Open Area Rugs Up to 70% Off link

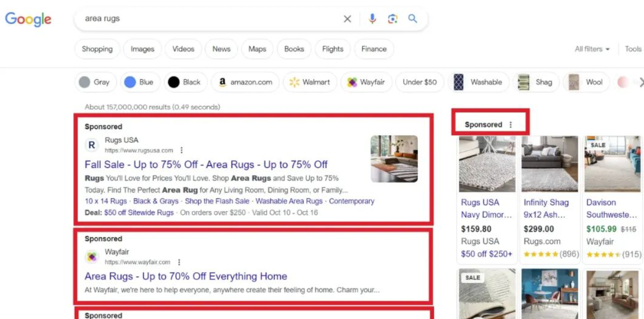click(x=186, y=277)
